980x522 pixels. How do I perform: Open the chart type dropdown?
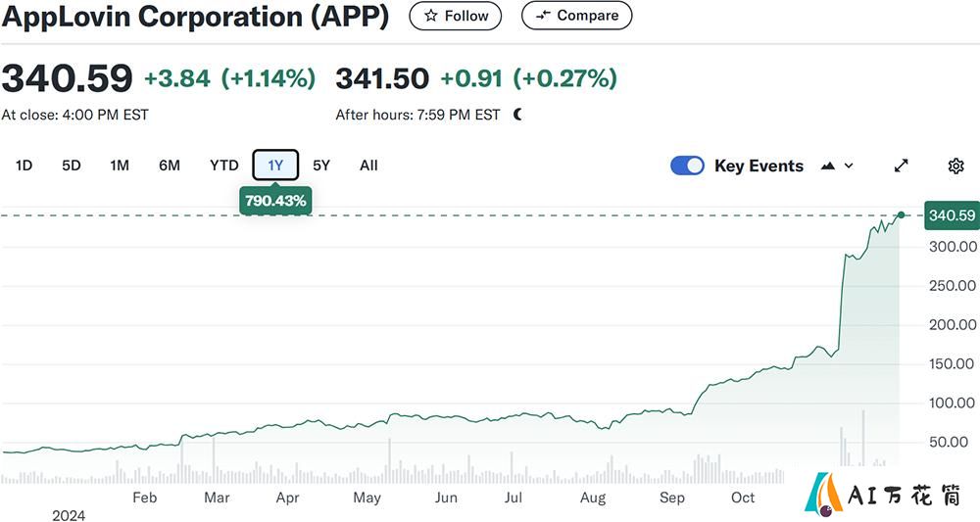coord(837,166)
